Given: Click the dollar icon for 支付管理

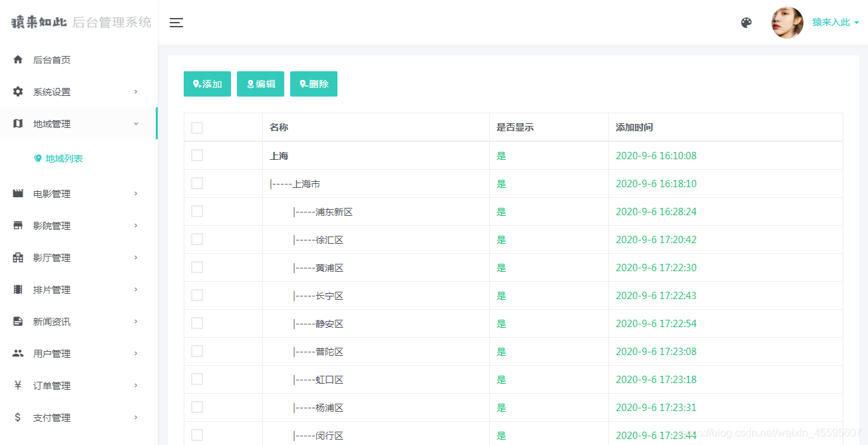Looking at the screenshot, I should 18,417.
